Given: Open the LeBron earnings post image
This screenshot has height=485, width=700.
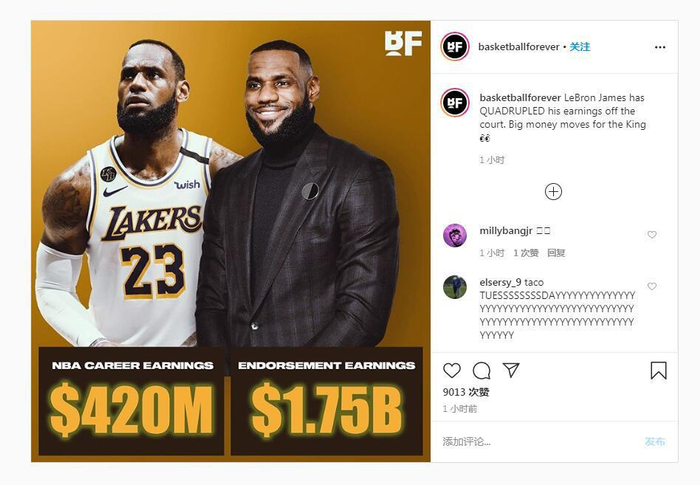Looking at the screenshot, I should [x=230, y=241].
